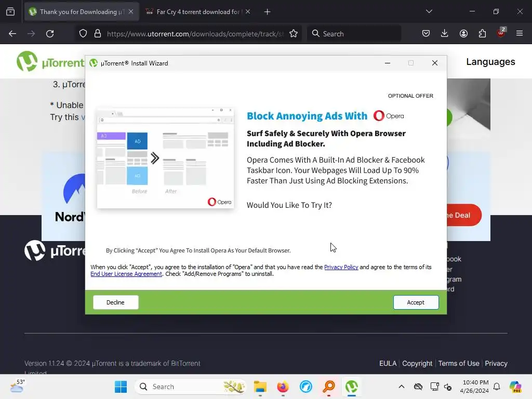Click the Accept button for Opera offer
This screenshot has width=532, height=399.
416,302
